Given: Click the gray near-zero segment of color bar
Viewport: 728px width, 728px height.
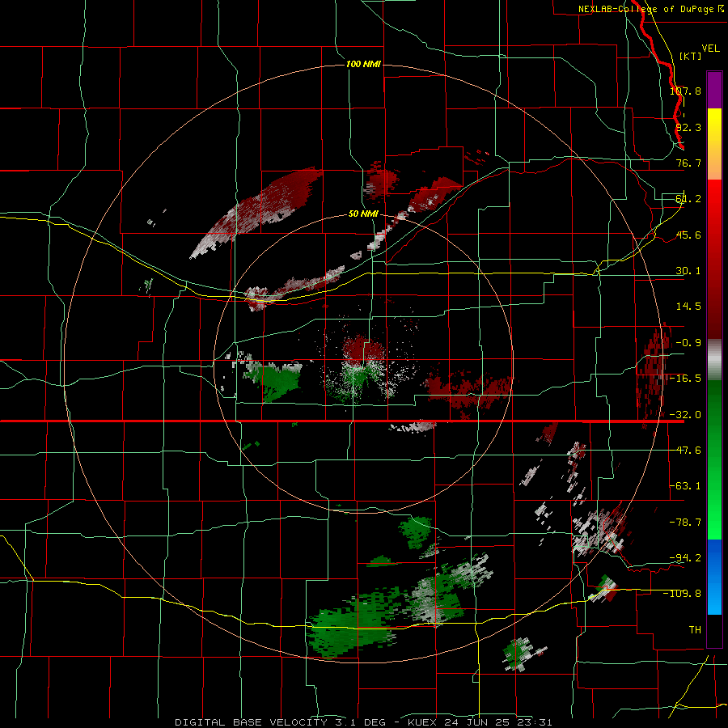Looking at the screenshot, I should [714, 360].
